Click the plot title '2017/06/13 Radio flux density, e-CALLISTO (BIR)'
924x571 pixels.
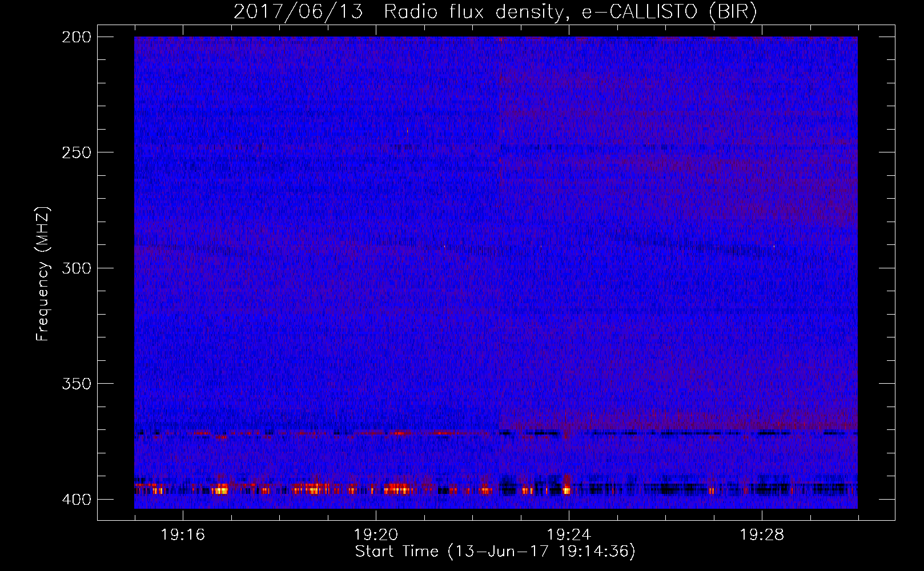495,11
